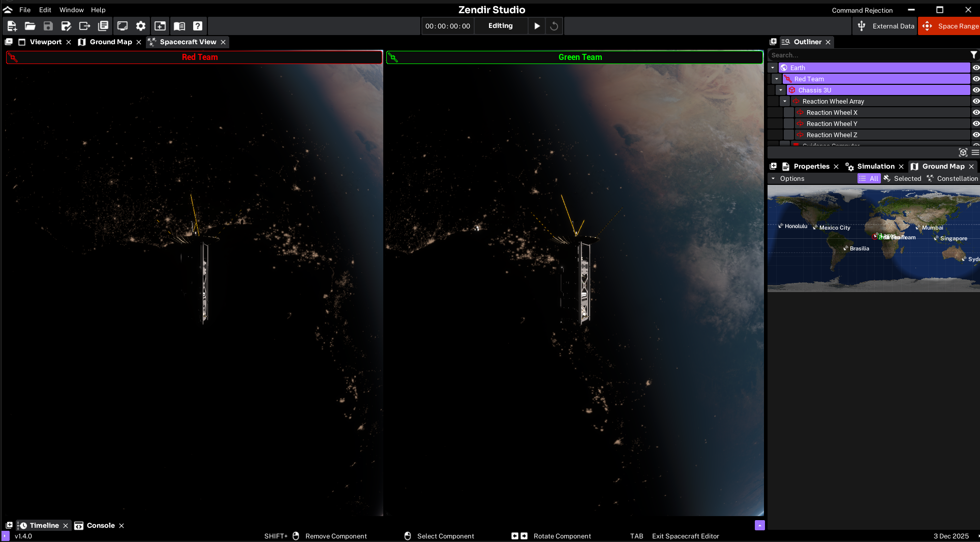The height and width of the screenshot is (542, 980).
Task: Click the new file icon in toolbar
Action: (x=12, y=26)
